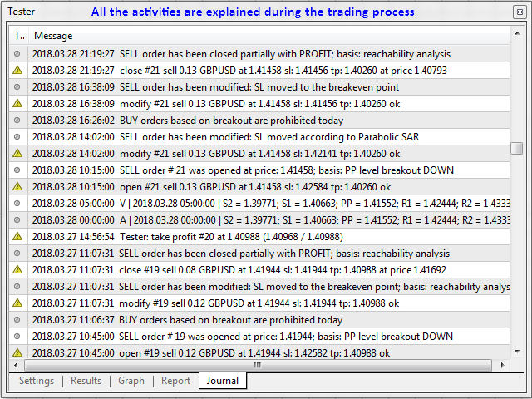
Task: Click the warning icon on the close #21 sell row
Action: [x=17, y=70]
